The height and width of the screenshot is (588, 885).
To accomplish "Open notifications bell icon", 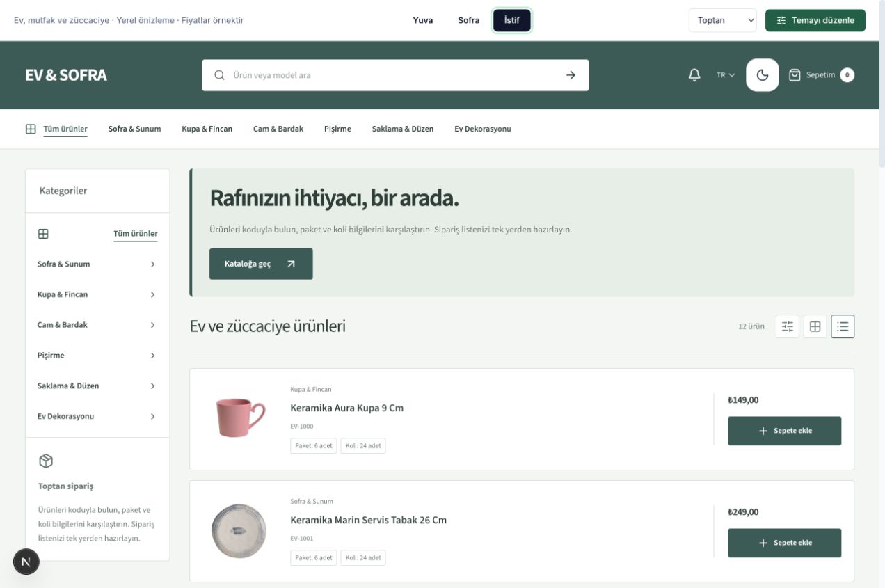I will point(694,75).
